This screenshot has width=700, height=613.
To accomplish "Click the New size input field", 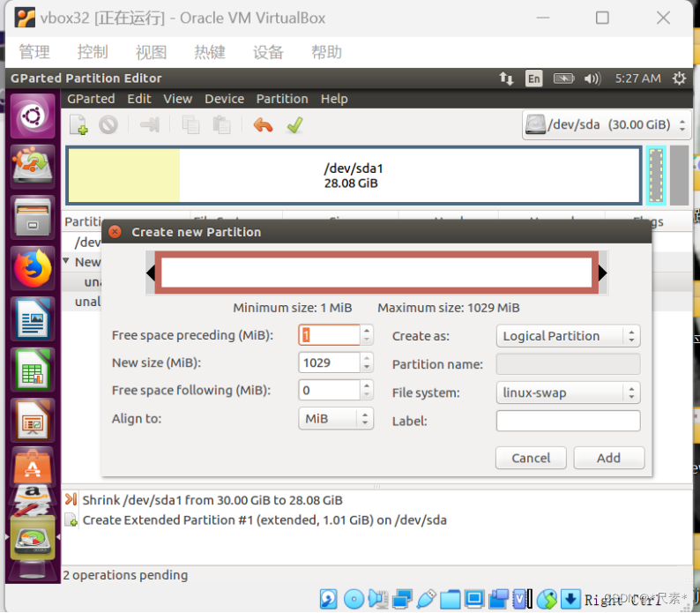I will click(329, 363).
